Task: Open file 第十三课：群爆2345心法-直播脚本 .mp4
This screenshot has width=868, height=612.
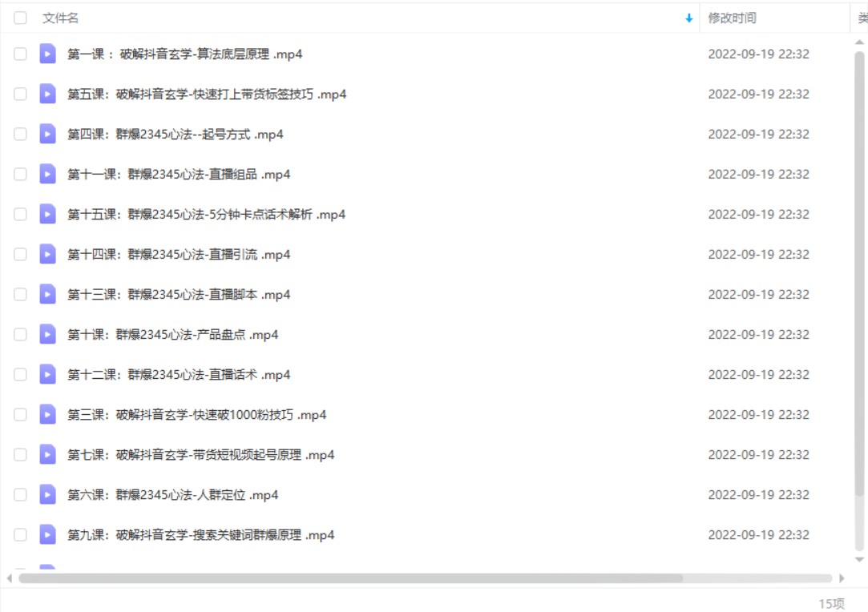Action: 179,294
